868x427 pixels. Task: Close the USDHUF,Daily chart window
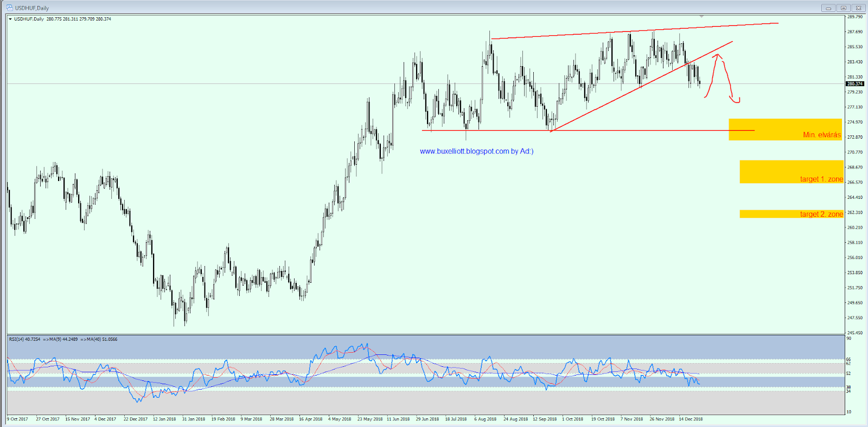[x=858, y=8]
